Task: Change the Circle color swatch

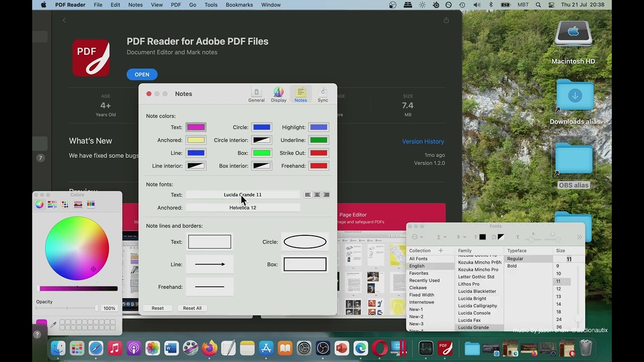Action: point(262,127)
